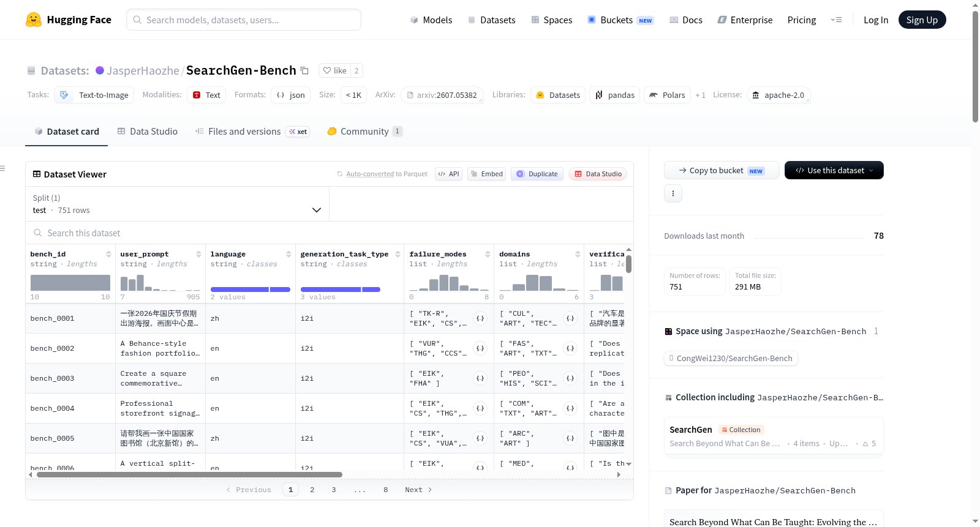Screen dimensions: 980x527
Task: Click the Sign Up button
Action: (x=922, y=20)
